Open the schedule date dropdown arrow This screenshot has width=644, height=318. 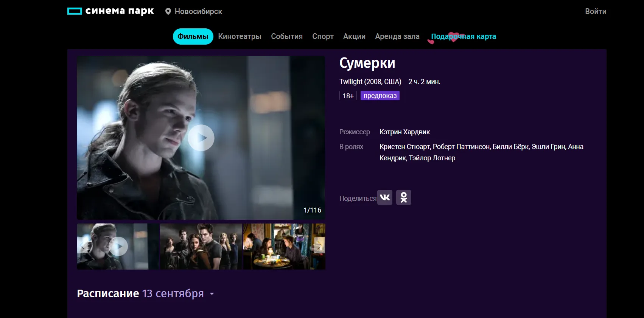[212, 294]
